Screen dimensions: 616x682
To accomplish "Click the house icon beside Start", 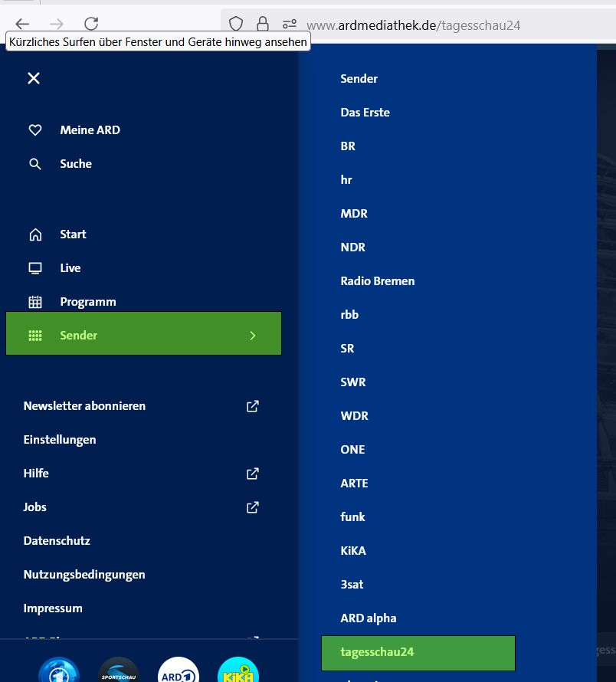I will (x=35, y=234).
